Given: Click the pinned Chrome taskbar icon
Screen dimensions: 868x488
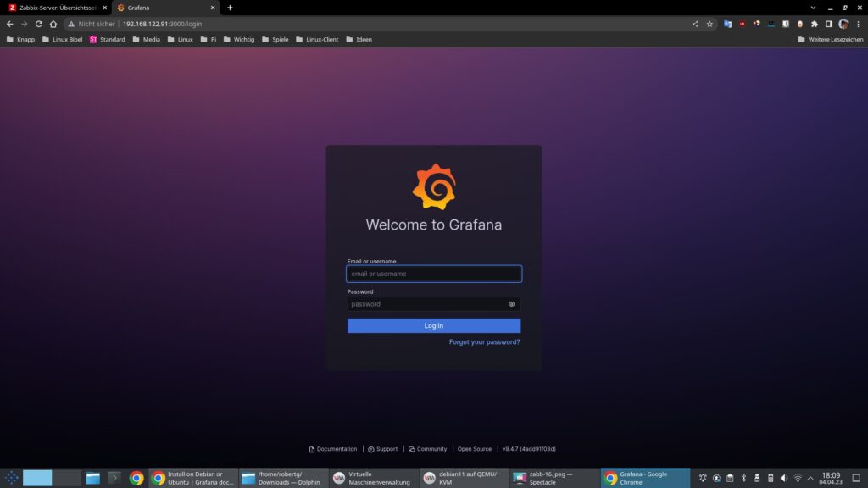Looking at the screenshot, I should pos(136,478).
